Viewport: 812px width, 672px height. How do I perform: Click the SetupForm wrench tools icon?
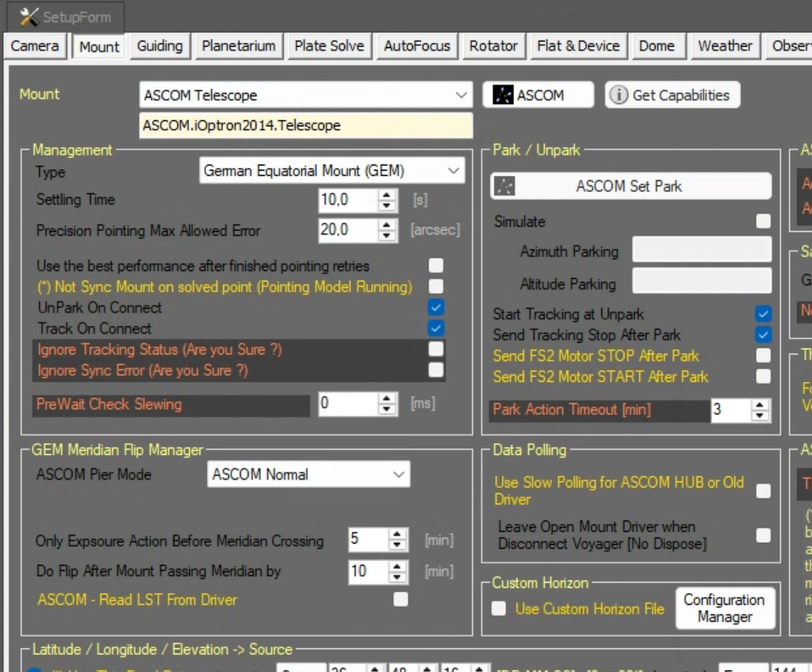click(29, 16)
